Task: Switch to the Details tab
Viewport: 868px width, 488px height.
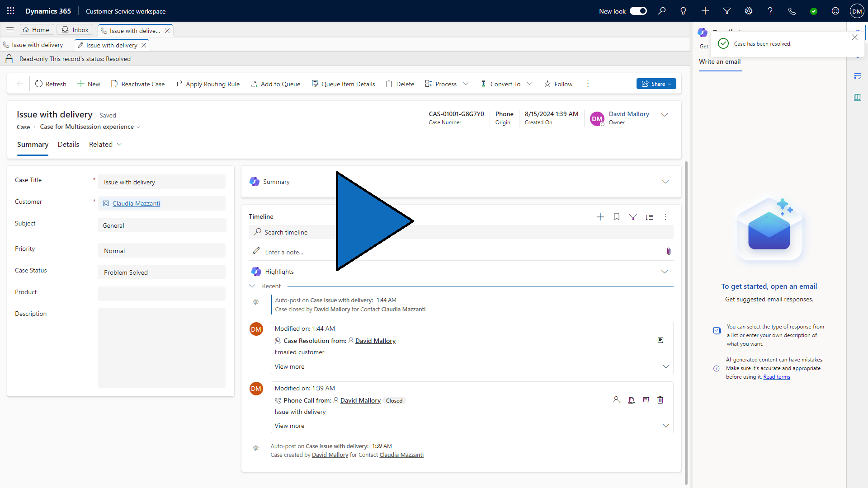Action: (x=67, y=144)
